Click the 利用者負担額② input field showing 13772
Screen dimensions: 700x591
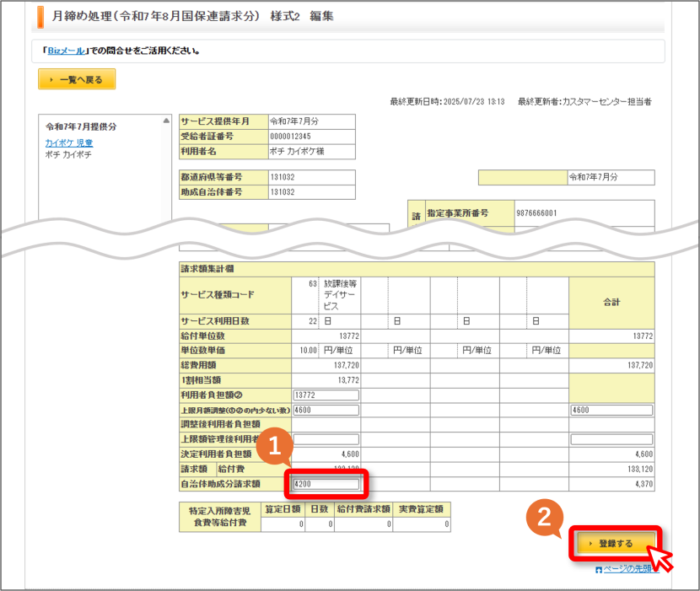(x=326, y=395)
